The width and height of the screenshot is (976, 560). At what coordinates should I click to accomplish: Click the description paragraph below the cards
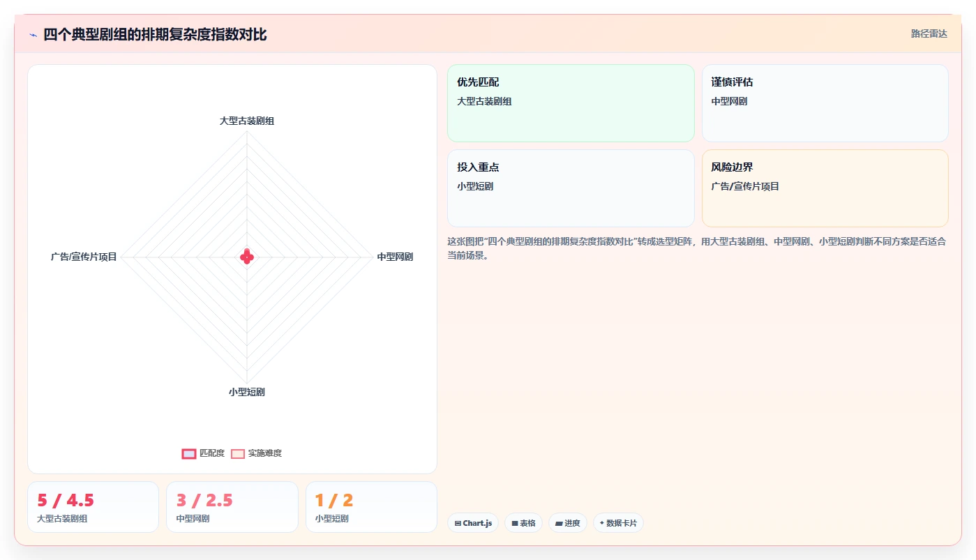(x=696, y=248)
